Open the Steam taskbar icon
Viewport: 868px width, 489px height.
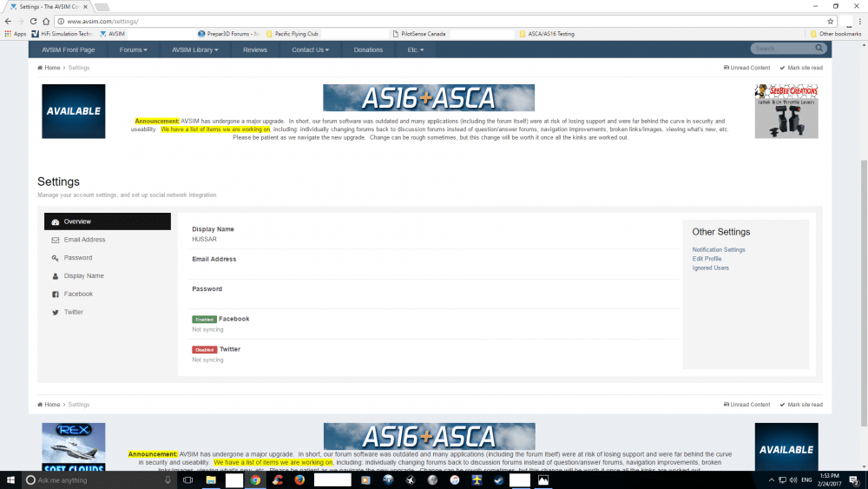pos(499,480)
